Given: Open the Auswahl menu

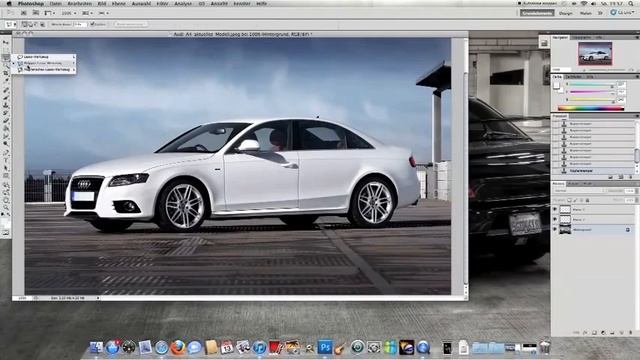Looking at the screenshot, I should click(141, 3).
